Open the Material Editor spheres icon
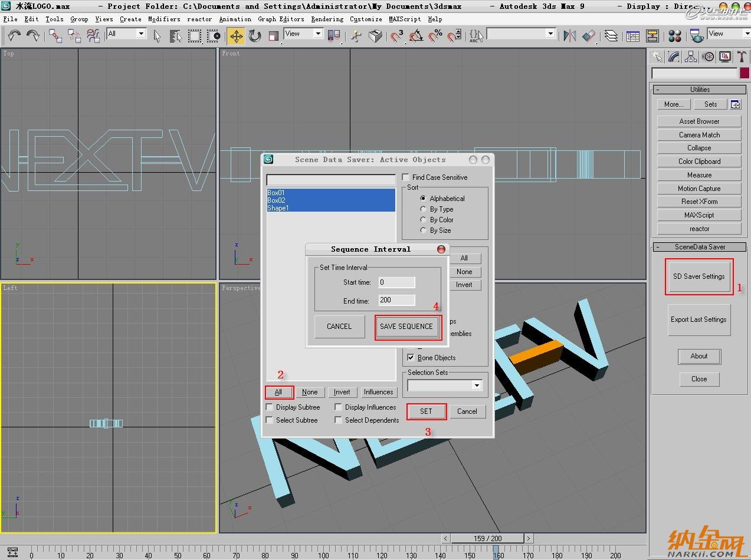 (676, 36)
